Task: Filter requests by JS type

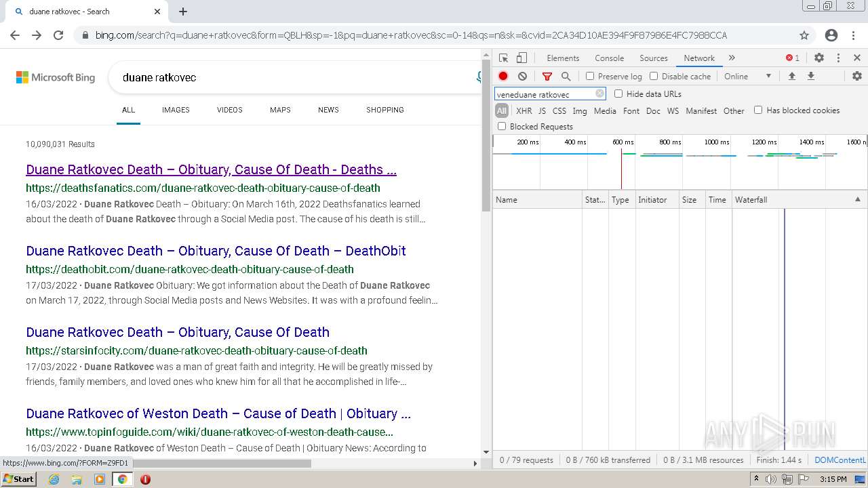Action: click(542, 110)
